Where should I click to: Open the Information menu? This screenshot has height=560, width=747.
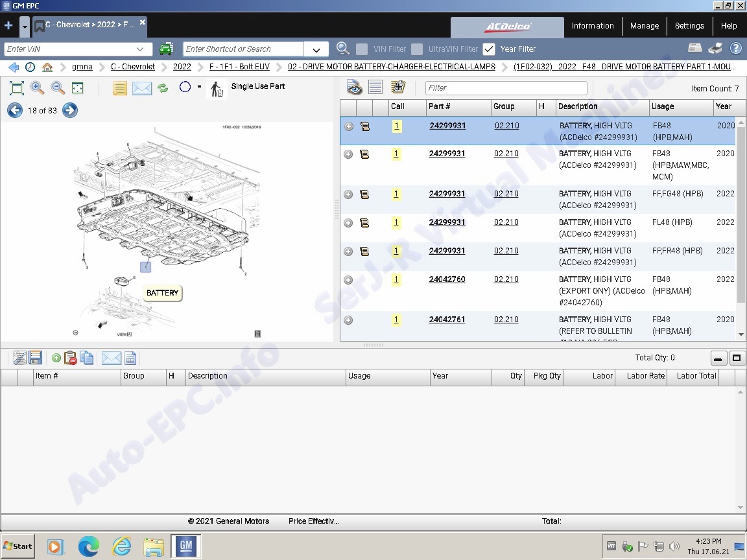pyautogui.click(x=593, y=26)
